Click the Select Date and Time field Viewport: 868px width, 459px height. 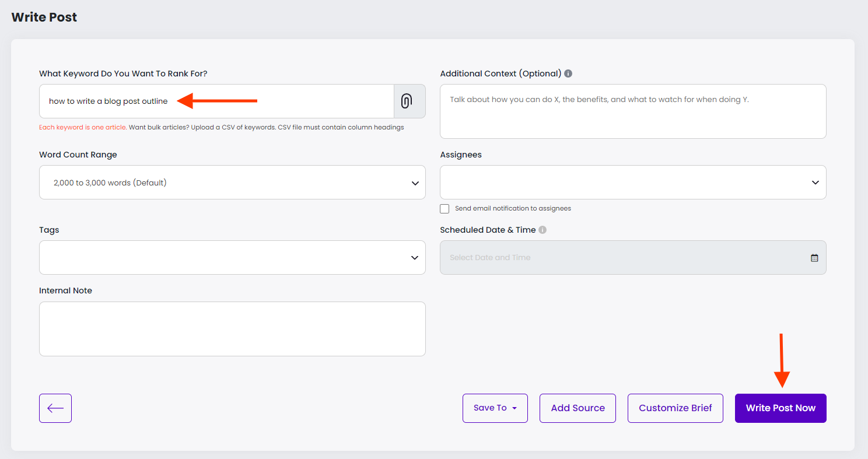click(x=624, y=258)
